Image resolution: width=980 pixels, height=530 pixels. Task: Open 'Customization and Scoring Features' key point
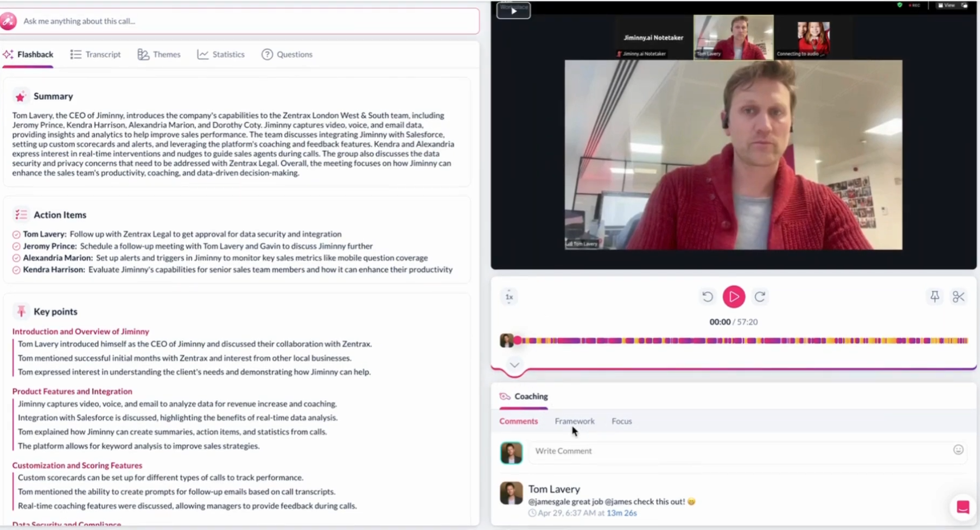pyautogui.click(x=77, y=465)
